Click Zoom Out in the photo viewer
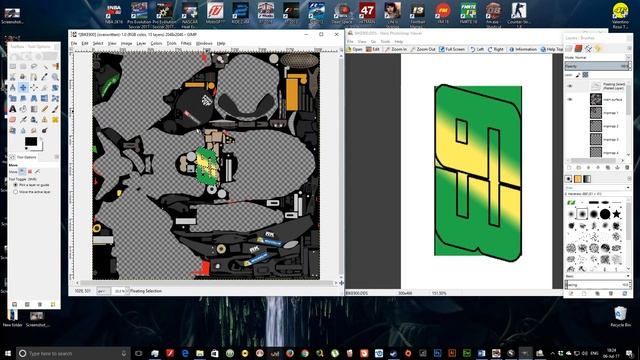Image resolution: width=640 pixels, height=360 pixels. (422, 49)
